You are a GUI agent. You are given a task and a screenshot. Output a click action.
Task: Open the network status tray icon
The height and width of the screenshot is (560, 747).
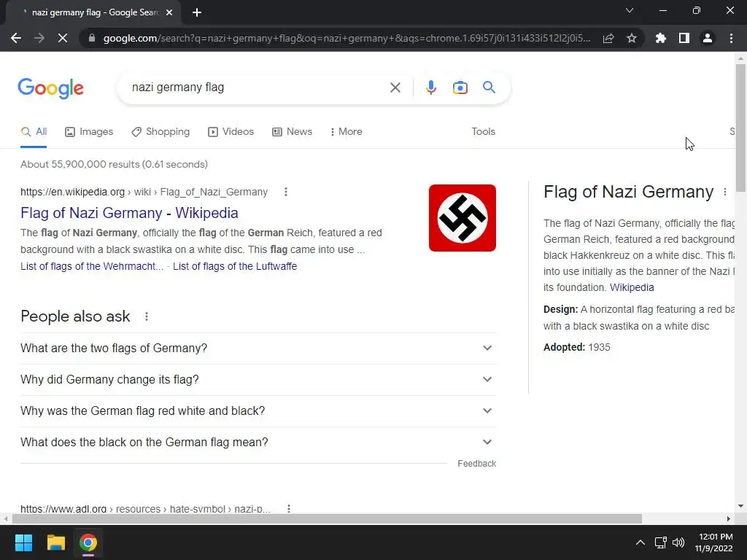(x=660, y=542)
